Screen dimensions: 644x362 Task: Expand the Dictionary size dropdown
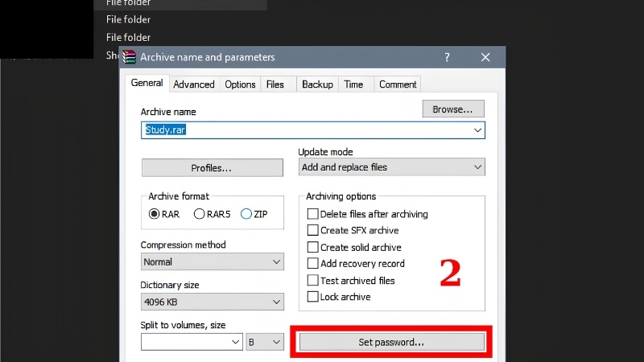coord(213,302)
